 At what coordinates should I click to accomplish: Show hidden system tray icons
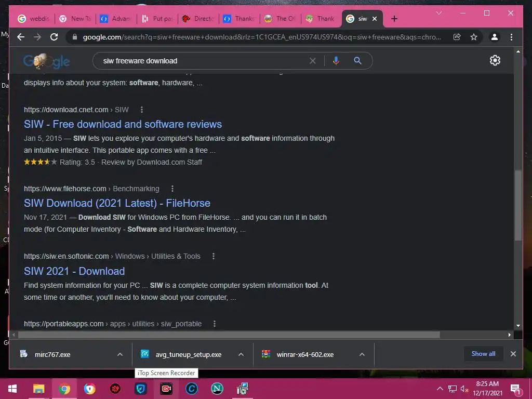coord(440,389)
